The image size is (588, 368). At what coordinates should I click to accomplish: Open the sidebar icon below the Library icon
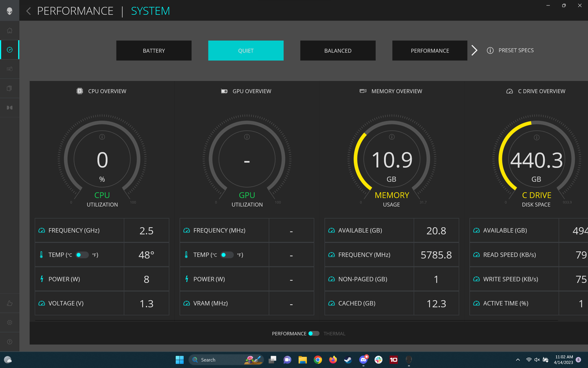[x=9, y=107]
